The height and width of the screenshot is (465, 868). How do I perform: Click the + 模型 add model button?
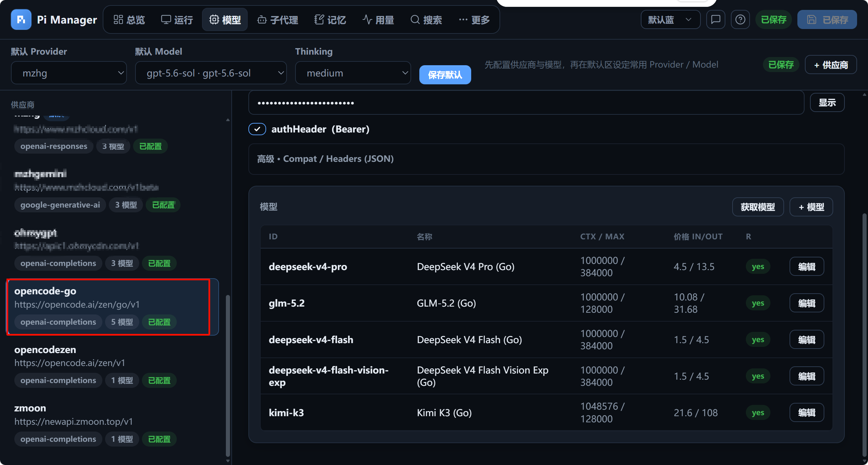[811, 207]
